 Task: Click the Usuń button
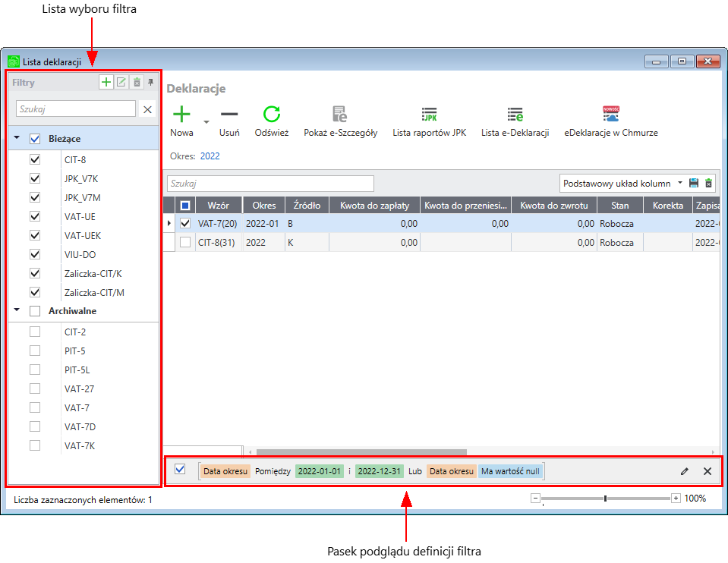coord(229,120)
